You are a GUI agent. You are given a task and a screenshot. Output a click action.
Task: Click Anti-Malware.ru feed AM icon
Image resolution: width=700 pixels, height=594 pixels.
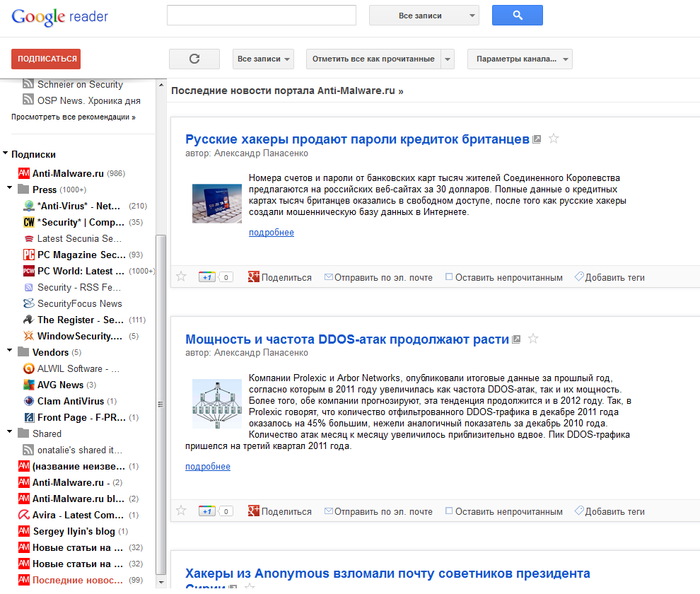[x=24, y=173]
